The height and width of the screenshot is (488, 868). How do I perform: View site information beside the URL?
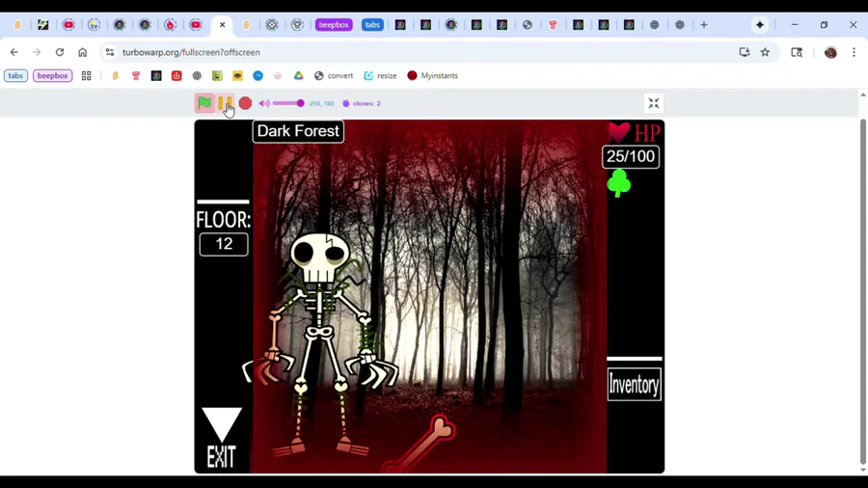click(110, 52)
